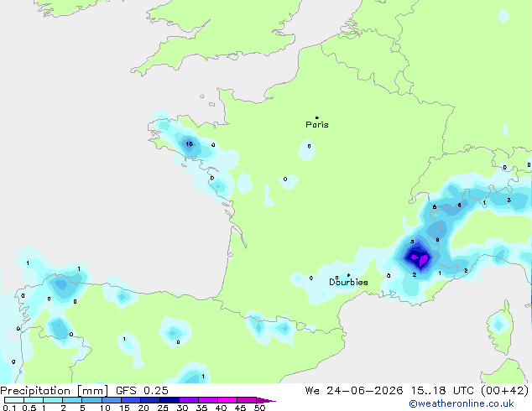This screenshot has height=411, width=532.
Task: Select the 25–30 mm dark blue swatch
Action: point(169,400)
